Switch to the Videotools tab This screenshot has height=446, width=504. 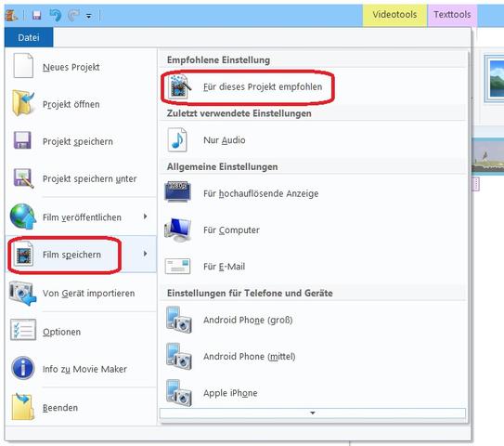[x=394, y=15]
